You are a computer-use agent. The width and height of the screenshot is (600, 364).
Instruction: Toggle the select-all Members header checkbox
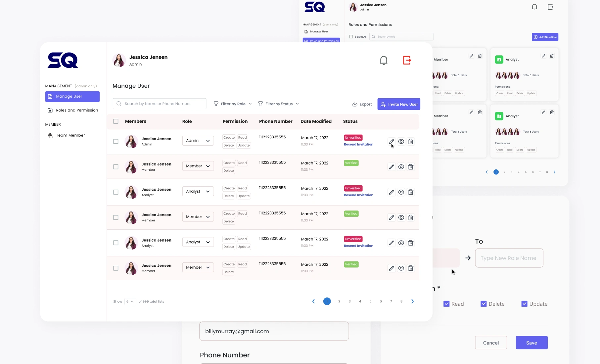[x=116, y=121]
